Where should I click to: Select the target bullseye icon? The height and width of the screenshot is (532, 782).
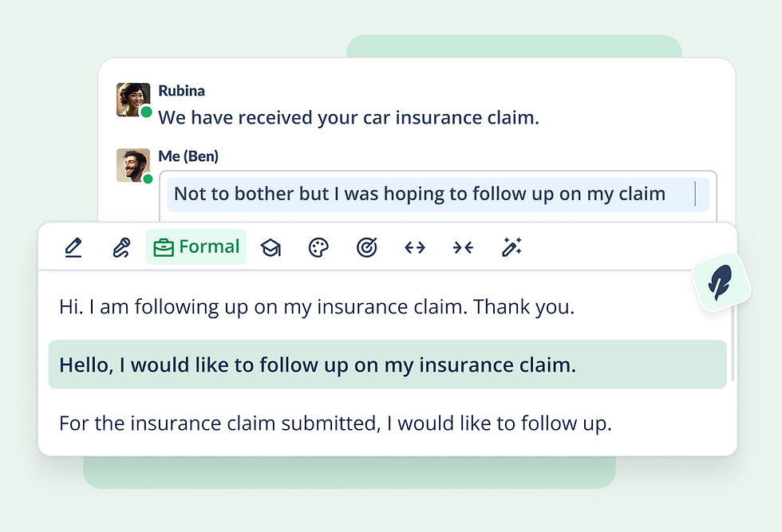click(x=366, y=248)
